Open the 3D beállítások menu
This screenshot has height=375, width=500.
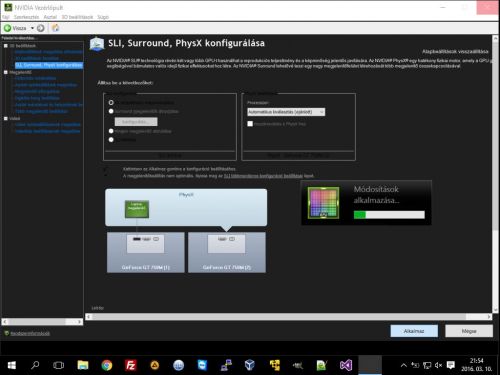tap(77, 17)
